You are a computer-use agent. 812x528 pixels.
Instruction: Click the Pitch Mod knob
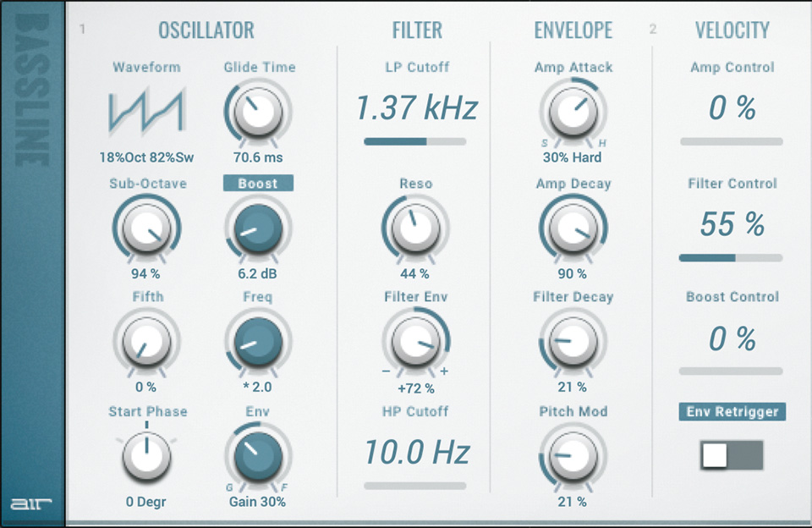pyautogui.click(x=573, y=456)
